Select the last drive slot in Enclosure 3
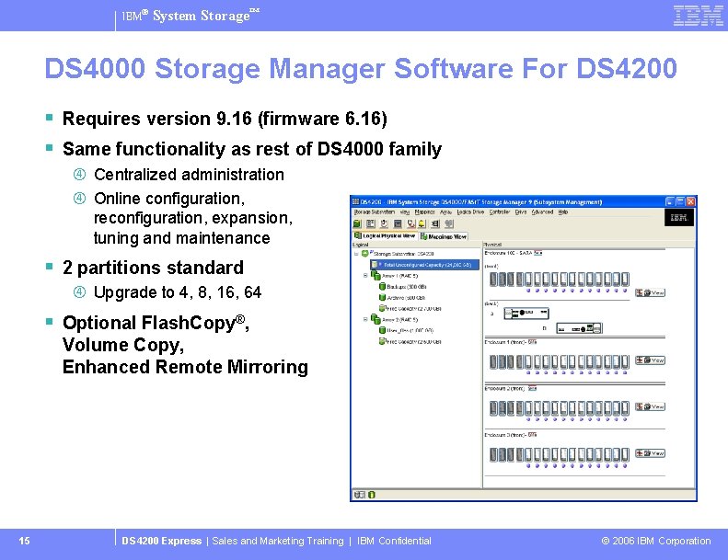 [x=626, y=454]
